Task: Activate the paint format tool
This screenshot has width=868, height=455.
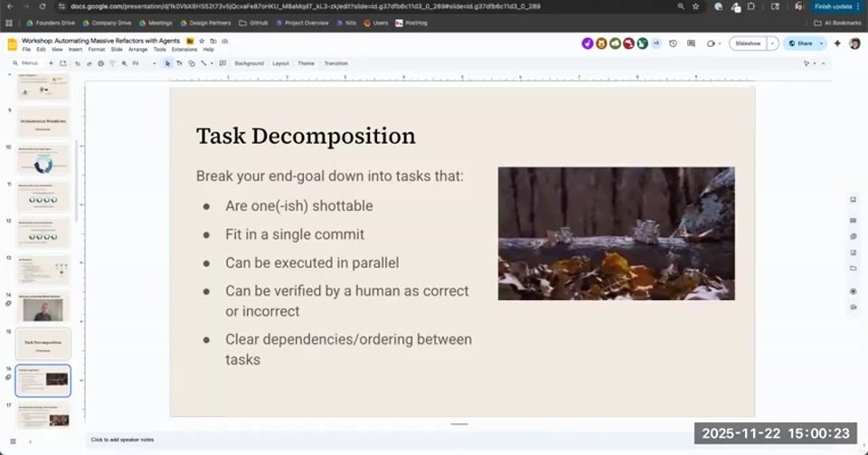Action: (112, 63)
